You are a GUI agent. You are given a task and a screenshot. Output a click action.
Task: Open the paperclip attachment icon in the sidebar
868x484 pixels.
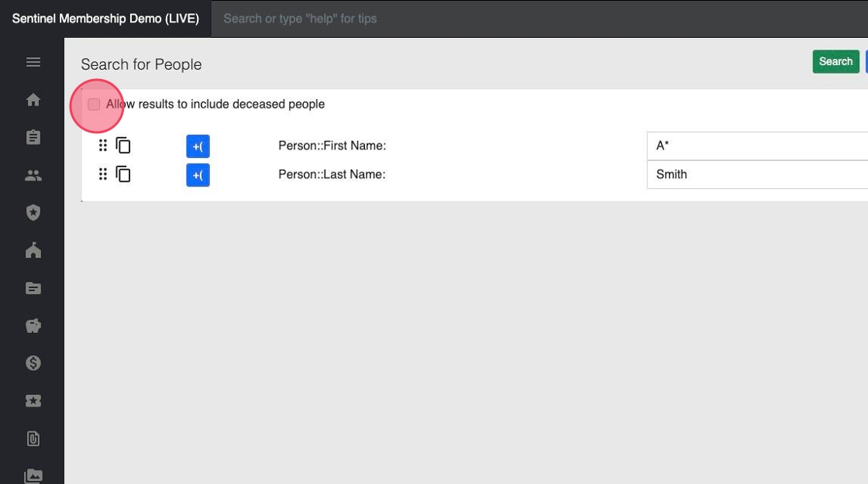tap(33, 439)
